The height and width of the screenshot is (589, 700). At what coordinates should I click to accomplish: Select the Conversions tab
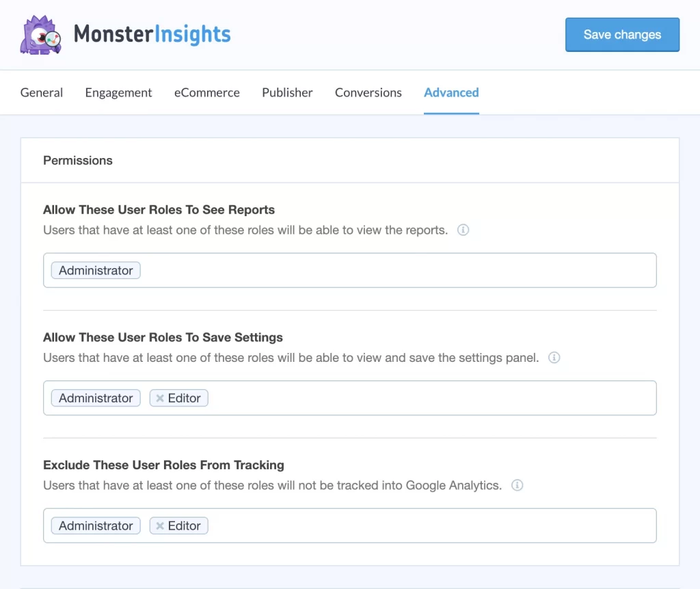tap(368, 92)
